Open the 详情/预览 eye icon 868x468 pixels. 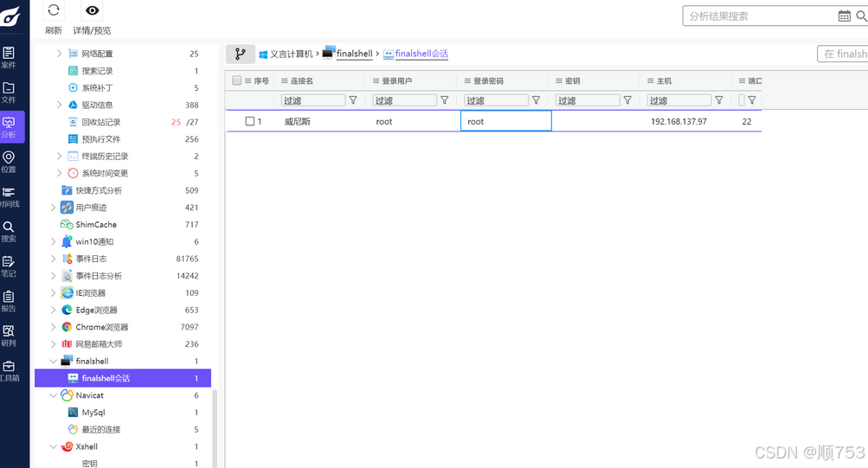click(92, 10)
